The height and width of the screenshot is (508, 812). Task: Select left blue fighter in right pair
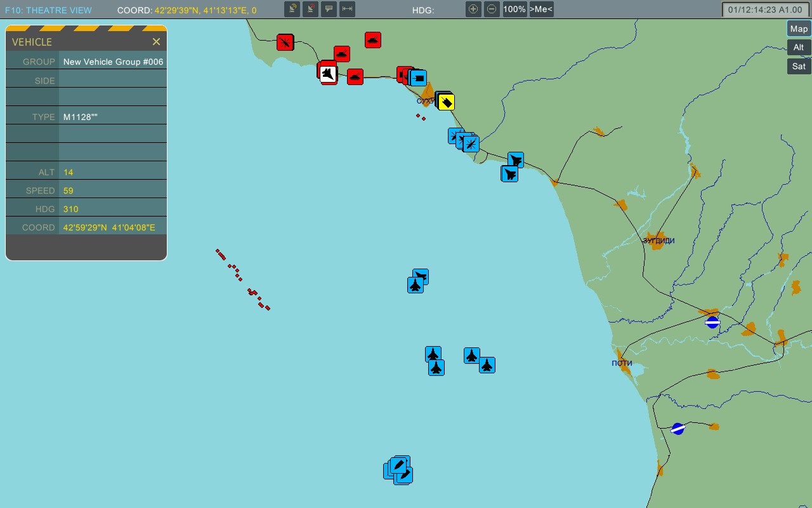pos(471,356)
